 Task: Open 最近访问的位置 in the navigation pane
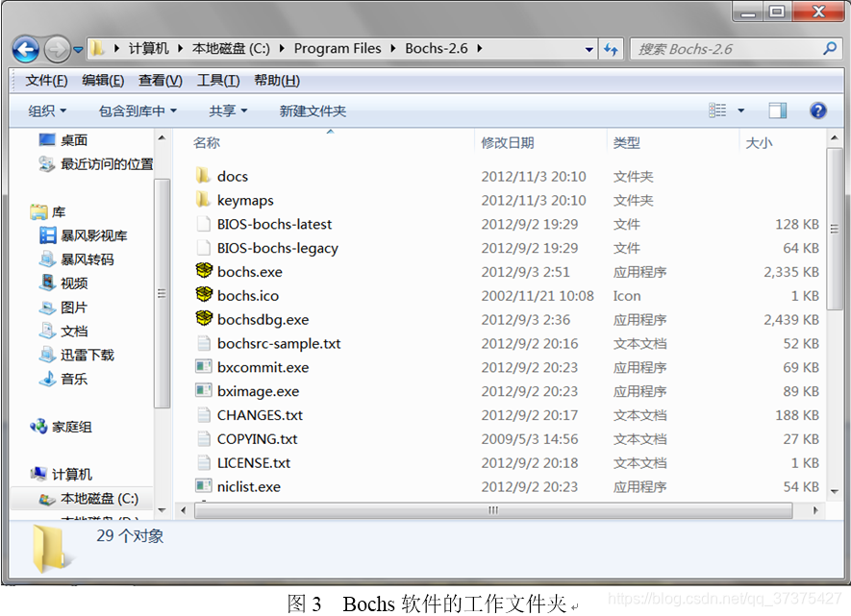coord(95,163)
